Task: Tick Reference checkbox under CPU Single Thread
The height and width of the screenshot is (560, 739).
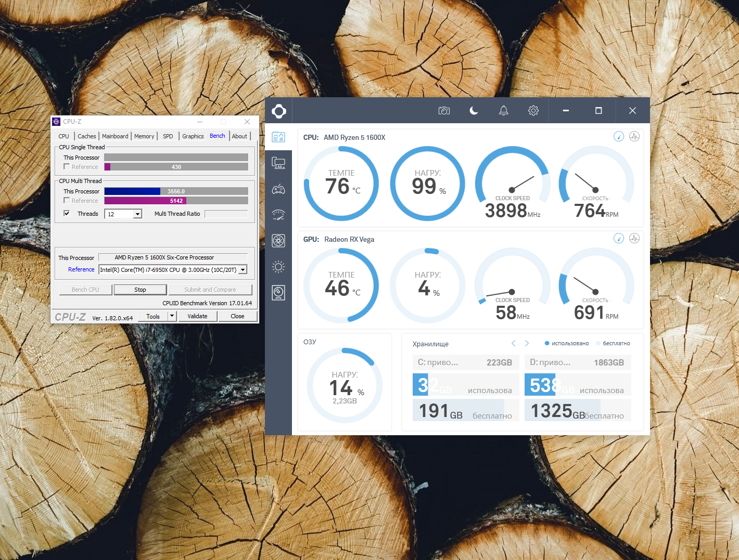Action: click(67, 167)
